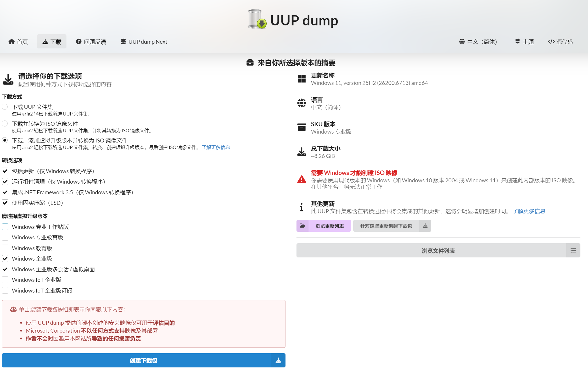Open the UUP dump Next link
The image size is (588, 369).
144,42
